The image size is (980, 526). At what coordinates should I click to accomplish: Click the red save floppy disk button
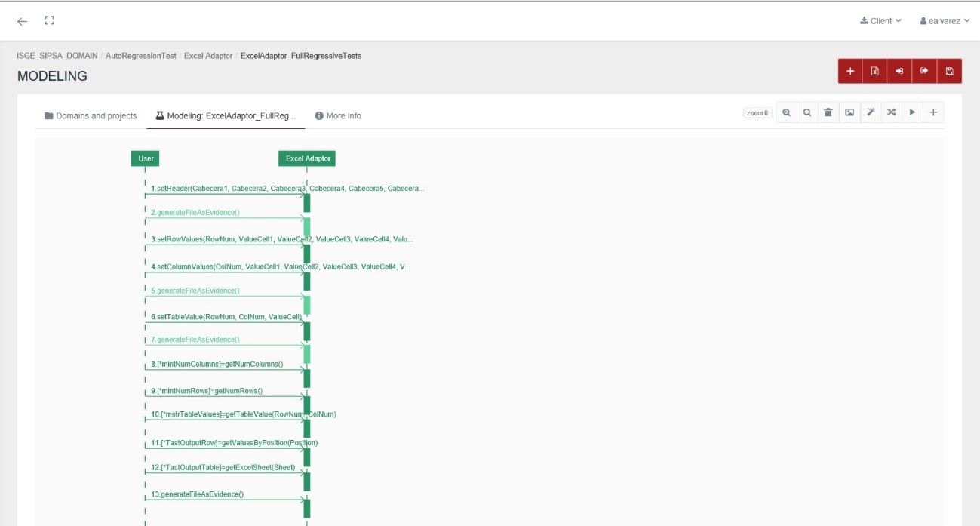point(949,71)
